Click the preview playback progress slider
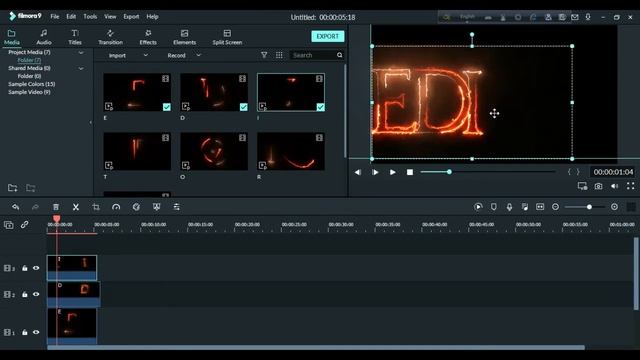The height and width of the screenshot is (360, 640). click(488, 172)
